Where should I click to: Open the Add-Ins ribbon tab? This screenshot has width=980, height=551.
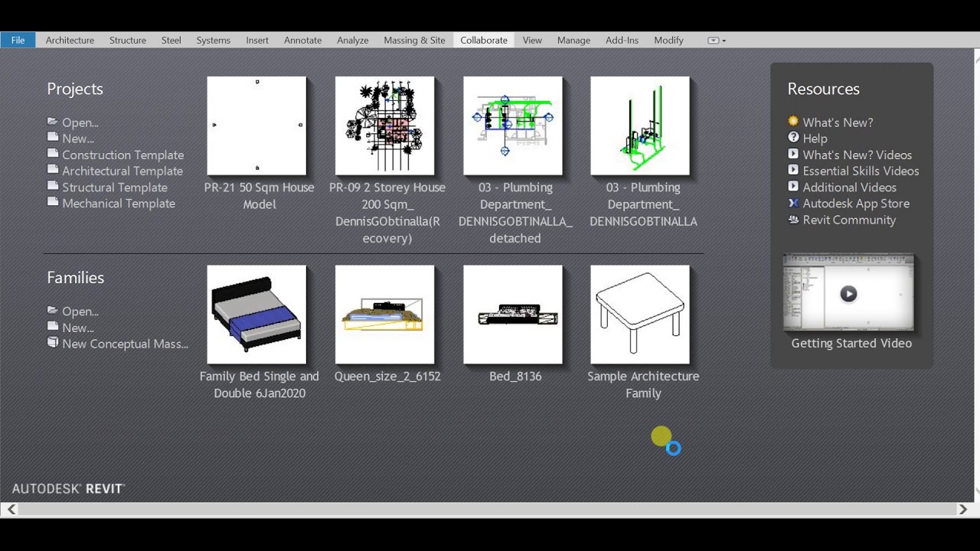(x=622, y=40)
